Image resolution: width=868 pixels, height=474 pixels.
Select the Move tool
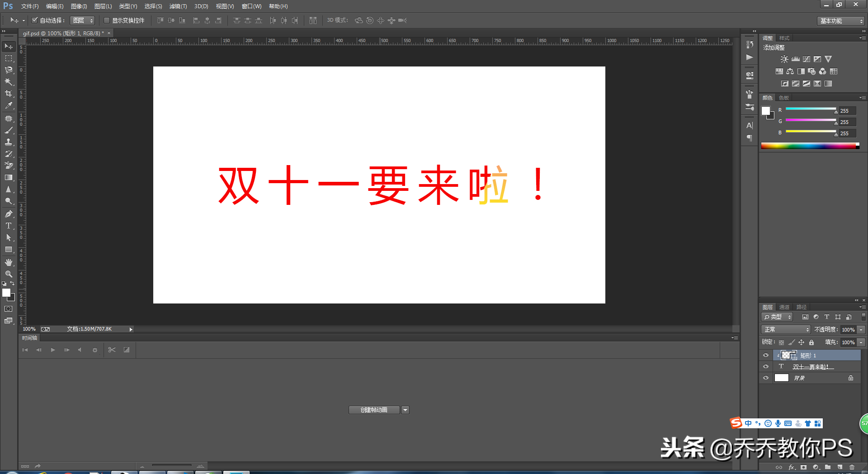[9, 47]
